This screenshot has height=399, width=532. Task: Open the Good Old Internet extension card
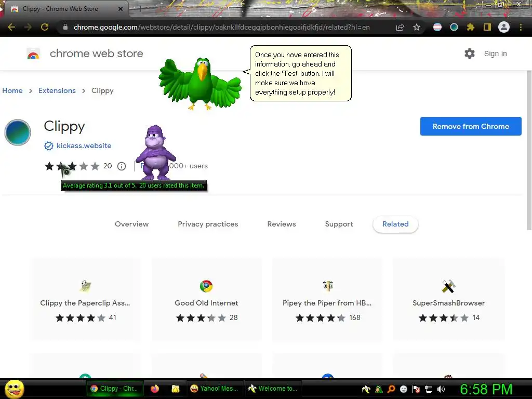click(206, 299)
